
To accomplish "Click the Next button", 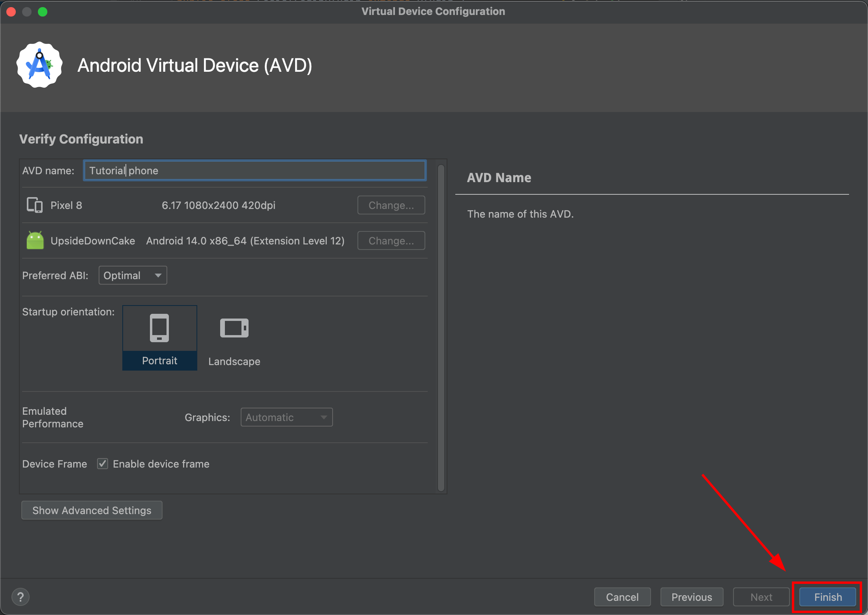I will tap(761, 597).
